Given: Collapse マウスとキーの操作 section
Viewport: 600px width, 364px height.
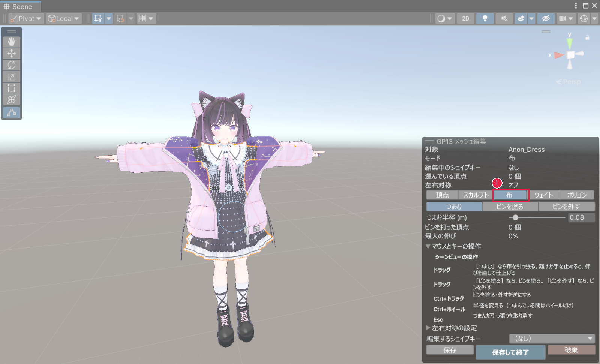Looking at the screenshot, I should pyautogui.click(x=453, y=246).
